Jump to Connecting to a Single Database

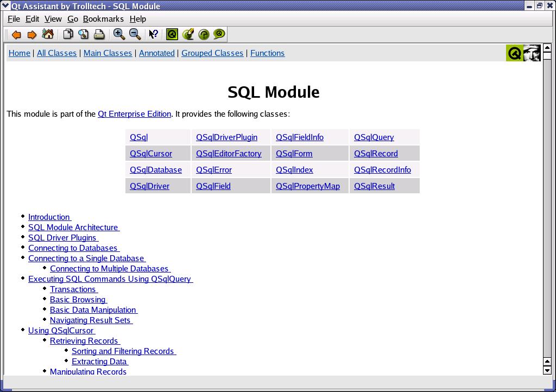[87, 258]
